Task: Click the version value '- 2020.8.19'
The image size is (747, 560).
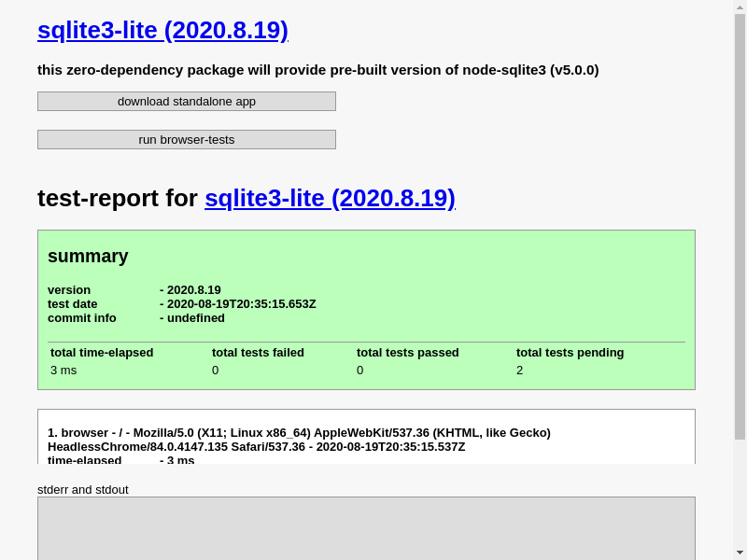Action: (x=190, y=290)
